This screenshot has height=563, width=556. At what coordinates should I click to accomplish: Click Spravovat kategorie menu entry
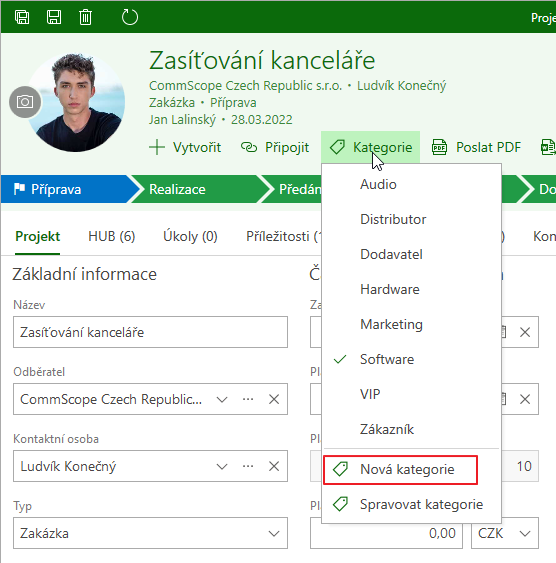(411, 504)
